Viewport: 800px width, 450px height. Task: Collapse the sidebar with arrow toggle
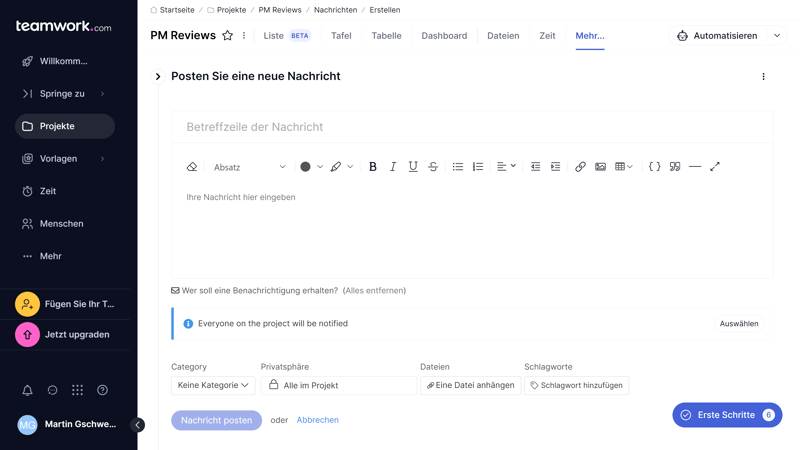(x=138, y=425)
